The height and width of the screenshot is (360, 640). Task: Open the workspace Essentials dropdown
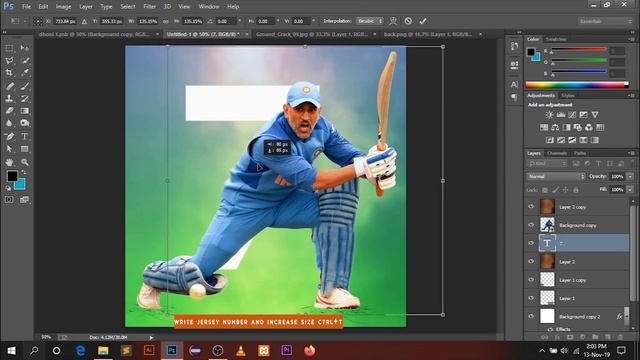pos(604,21)
